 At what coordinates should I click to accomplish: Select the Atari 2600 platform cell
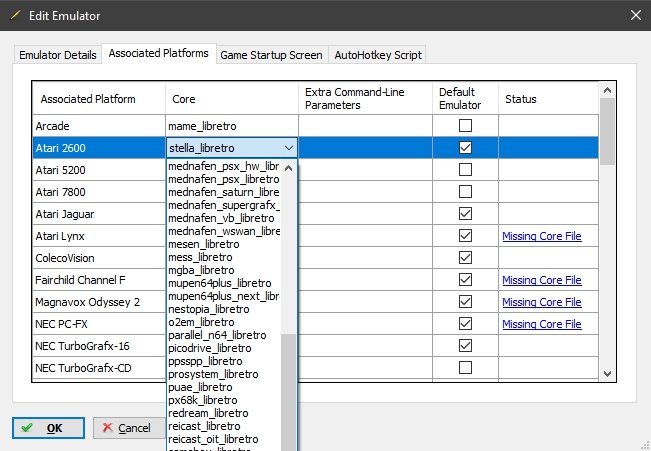coord(99,148)
